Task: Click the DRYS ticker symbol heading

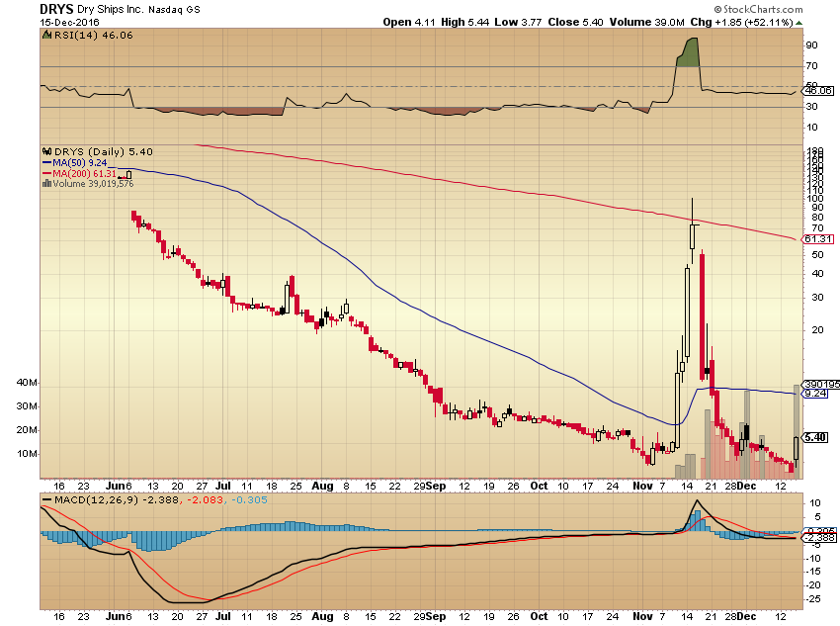Action: point(56,8)
